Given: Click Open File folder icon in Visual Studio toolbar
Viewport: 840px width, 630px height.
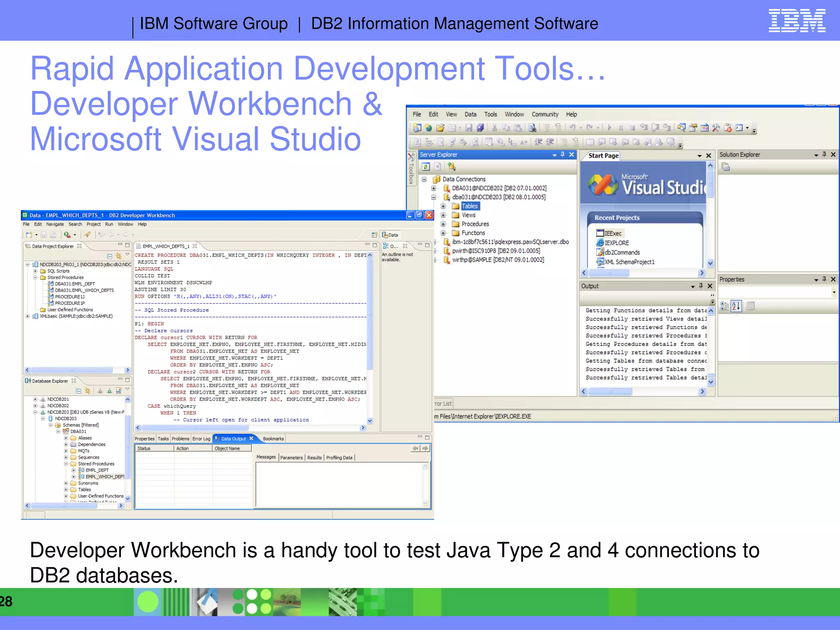Looking at the screenshot, I should 440,128.
